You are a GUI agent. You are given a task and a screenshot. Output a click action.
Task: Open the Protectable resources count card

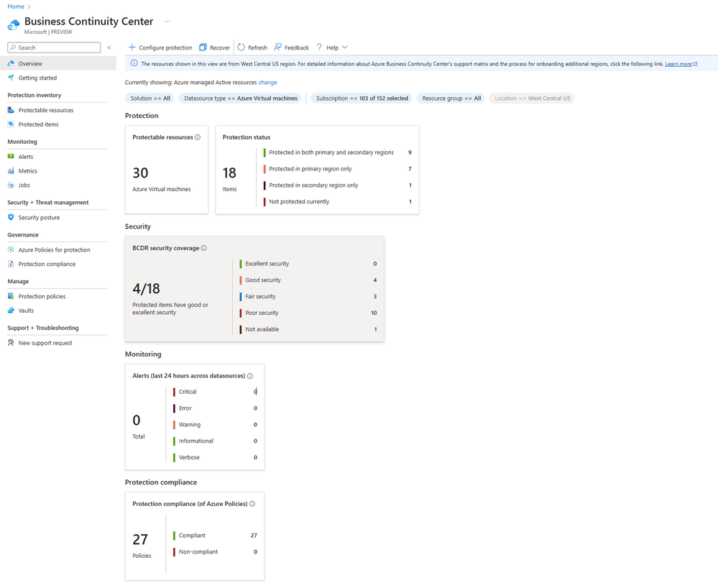(x=167, y=170)
